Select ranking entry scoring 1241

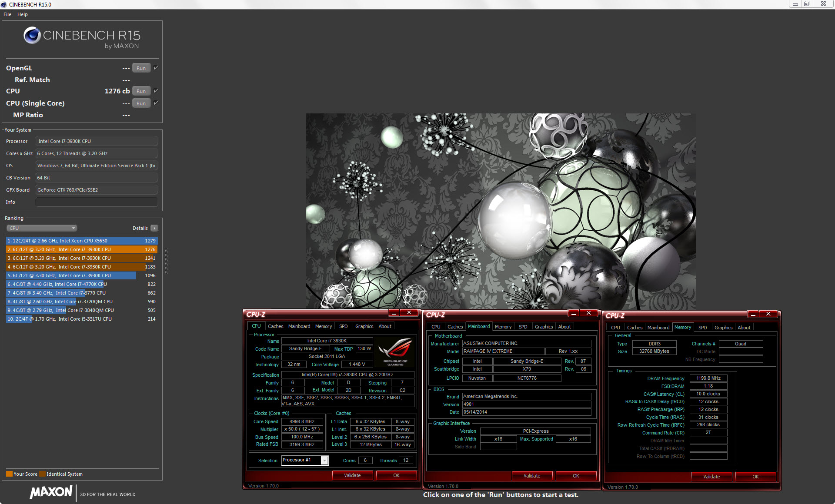(82, 258)
